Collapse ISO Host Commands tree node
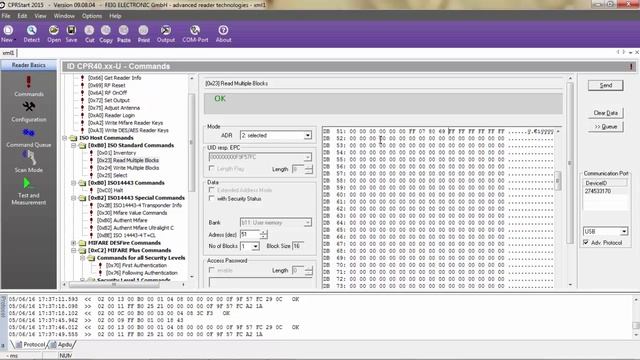 tap(64, 138)
